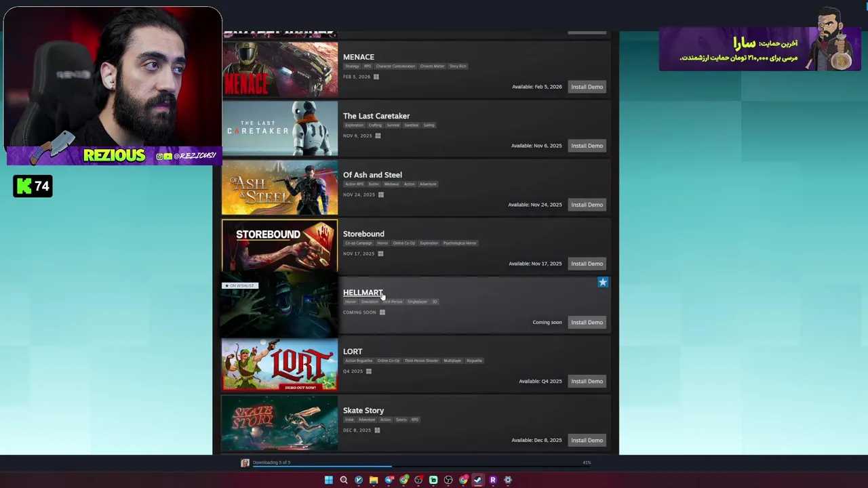Screen dimensions: 868x488
Task: Open taskbar Search magnifier
Action: coord(344,480)
